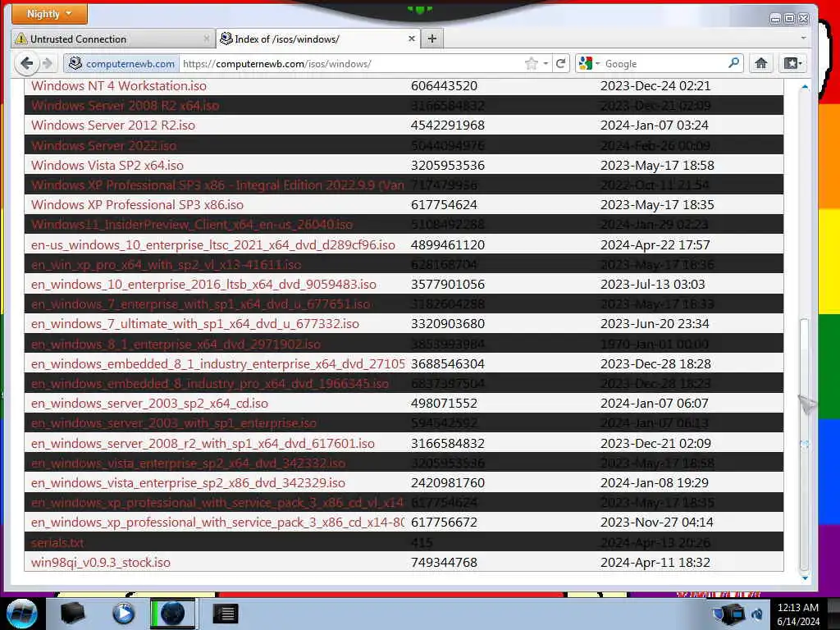Image resolution: width=840 pixels, height=630 pixels.
Task: Open en_windows_vista_enterprise_sp2_x64 iso link
Action: [x=188, y=463]
